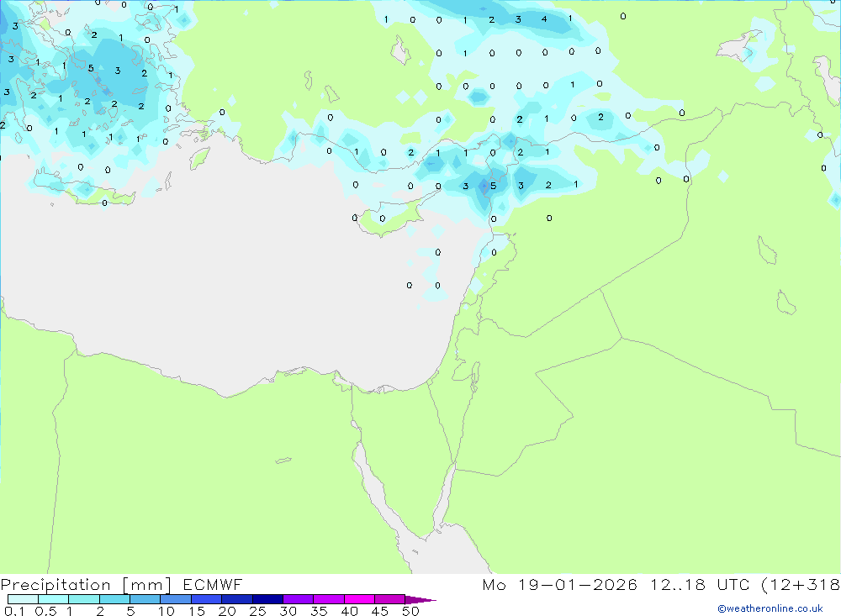Click the '15' legend scale label

(x=197, y=611)
